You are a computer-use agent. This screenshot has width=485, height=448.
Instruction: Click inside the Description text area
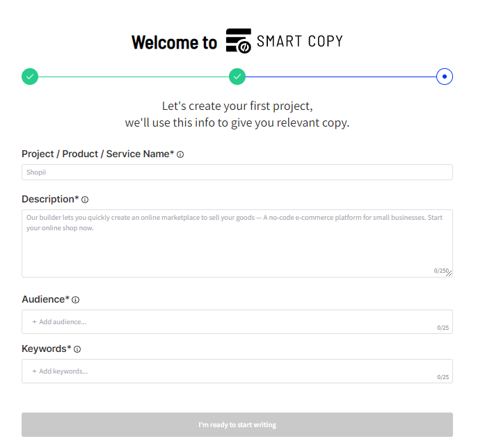tap(237, 243)
